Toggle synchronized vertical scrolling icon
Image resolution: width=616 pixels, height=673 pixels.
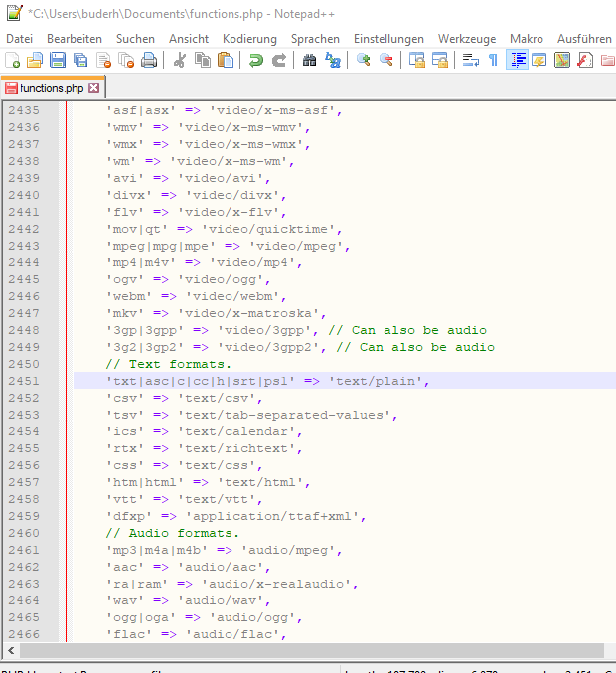[416, 60]
